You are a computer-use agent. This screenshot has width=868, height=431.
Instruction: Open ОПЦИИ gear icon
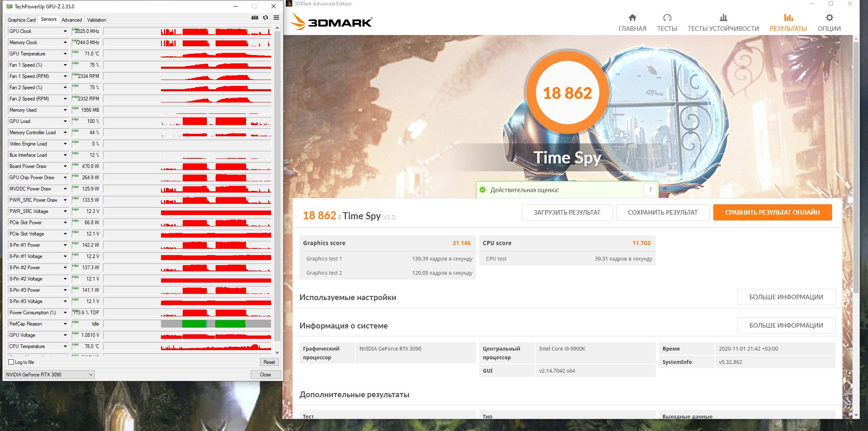829,18
